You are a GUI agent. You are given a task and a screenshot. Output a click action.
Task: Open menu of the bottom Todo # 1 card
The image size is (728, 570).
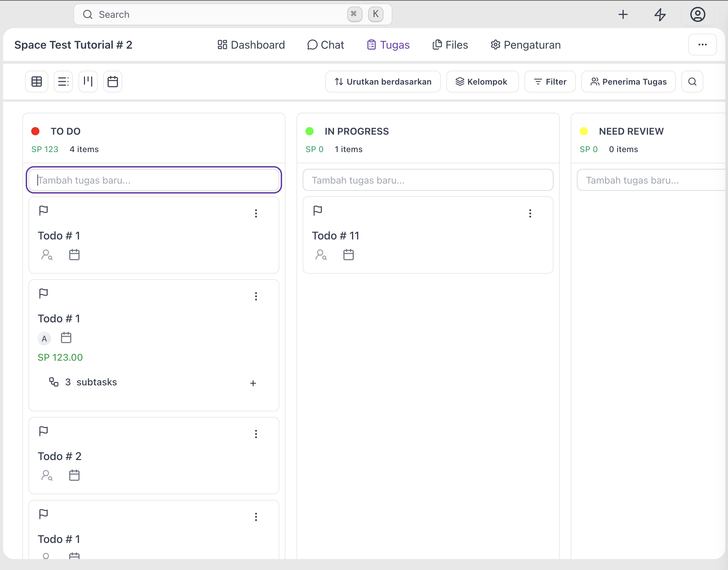coord(256,517)
